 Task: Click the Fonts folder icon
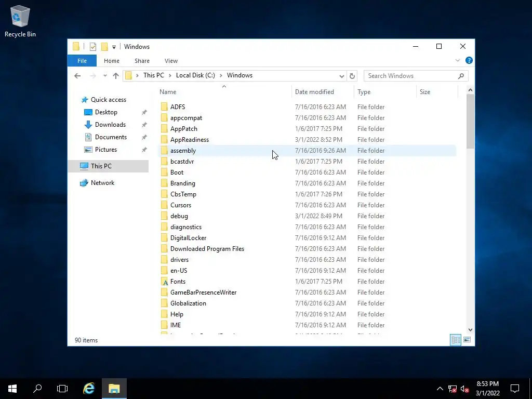click(x=165, y=282)
